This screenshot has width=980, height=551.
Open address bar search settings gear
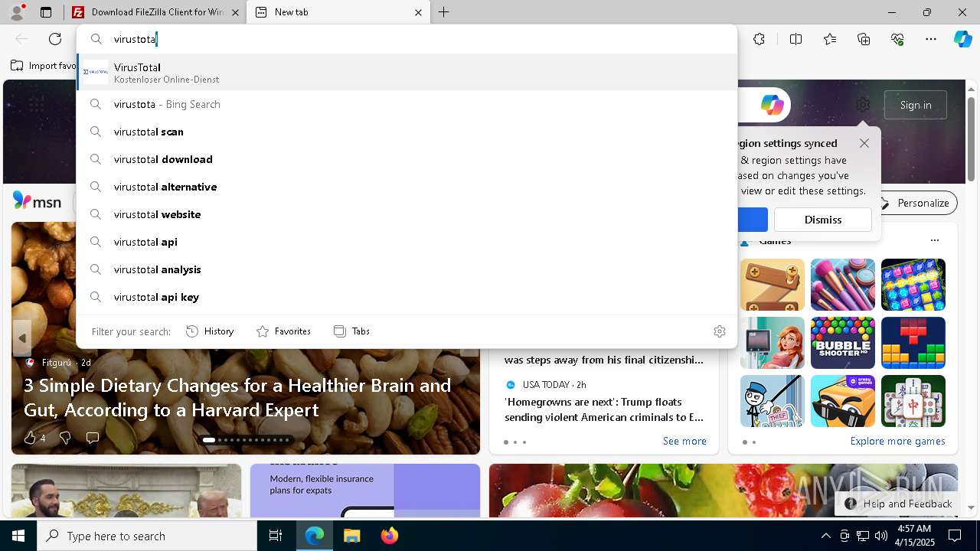coord(719,331)
